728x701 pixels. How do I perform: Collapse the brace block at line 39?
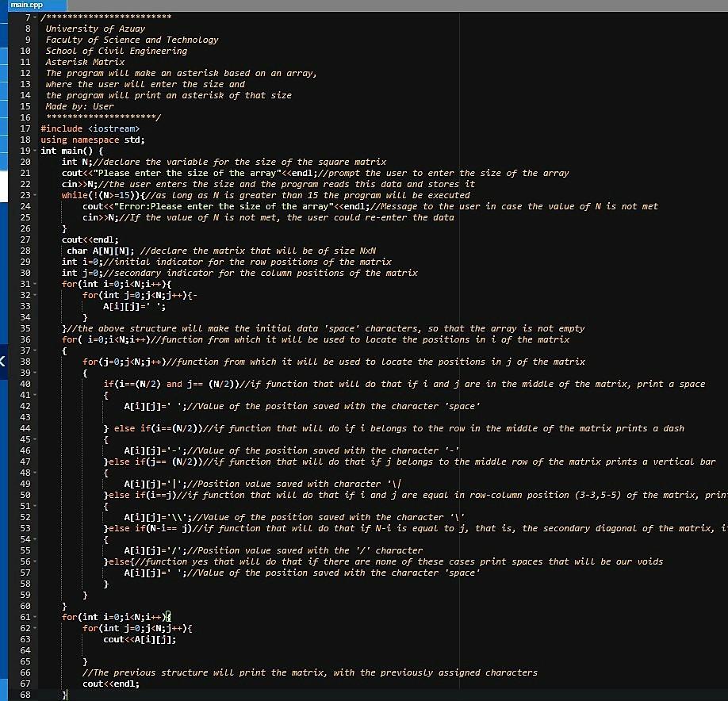click(x=35, y=373)
